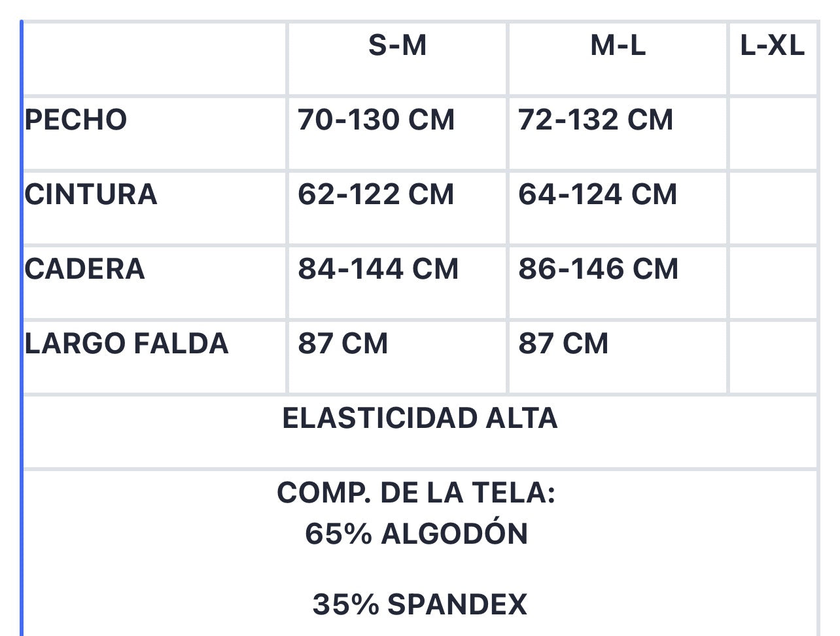Select the 64-124 CM waist value
The width and height of the screenshot is (840, 636).
click(597, 195)
